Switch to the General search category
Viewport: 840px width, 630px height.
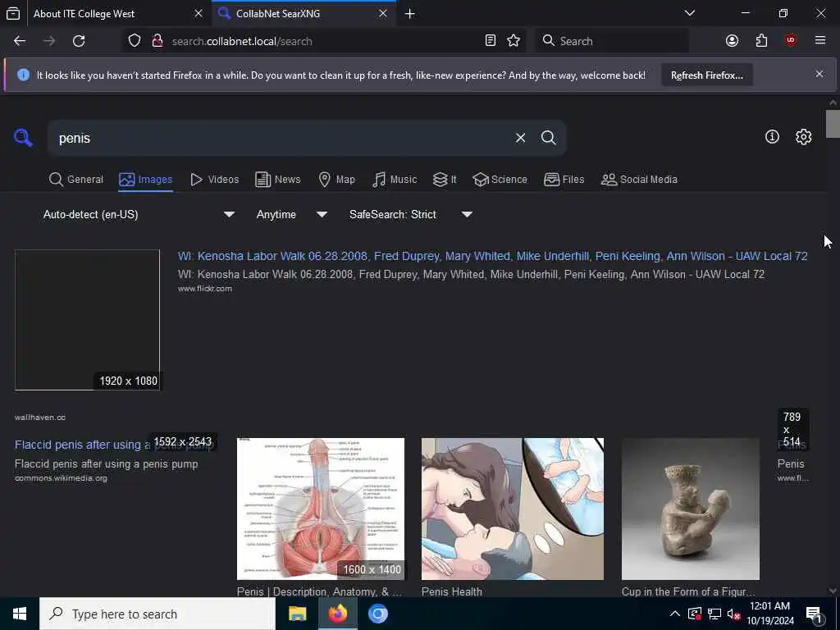tap(76, 180)
